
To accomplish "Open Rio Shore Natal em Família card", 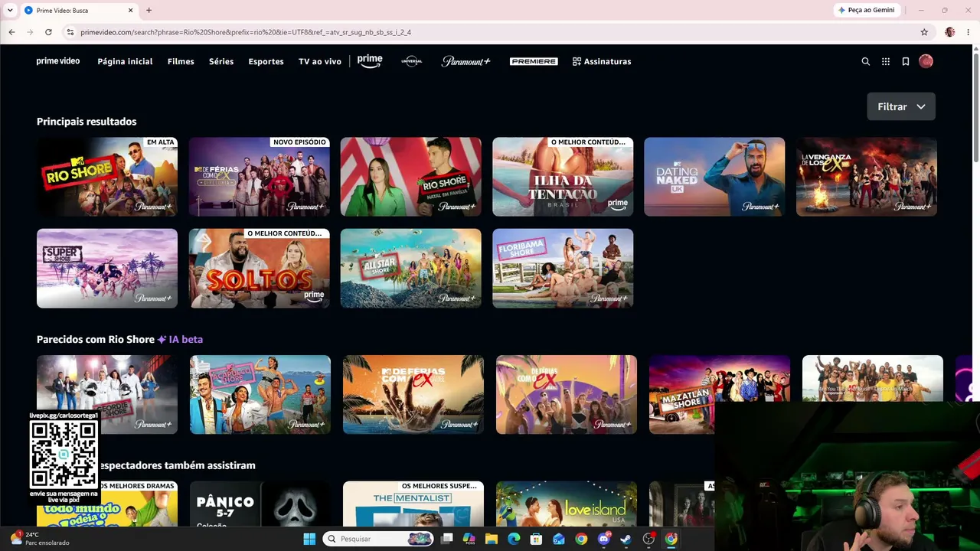I will [x=411, y=177].
